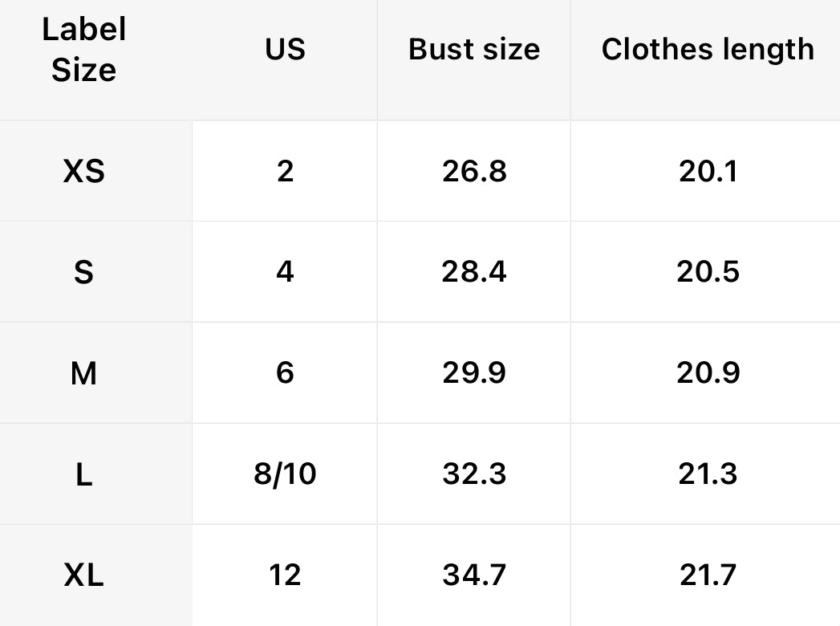Click bust size value 26.8
Screen dimensions: 840x626
[474, 171]
